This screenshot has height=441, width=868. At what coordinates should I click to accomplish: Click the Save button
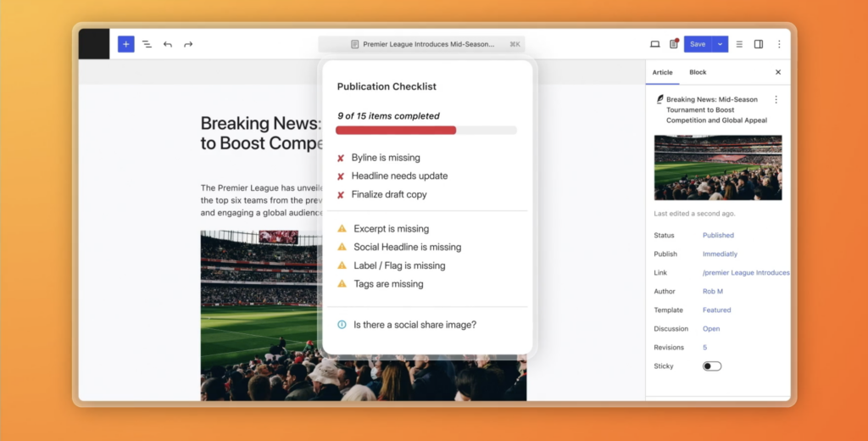698,44
